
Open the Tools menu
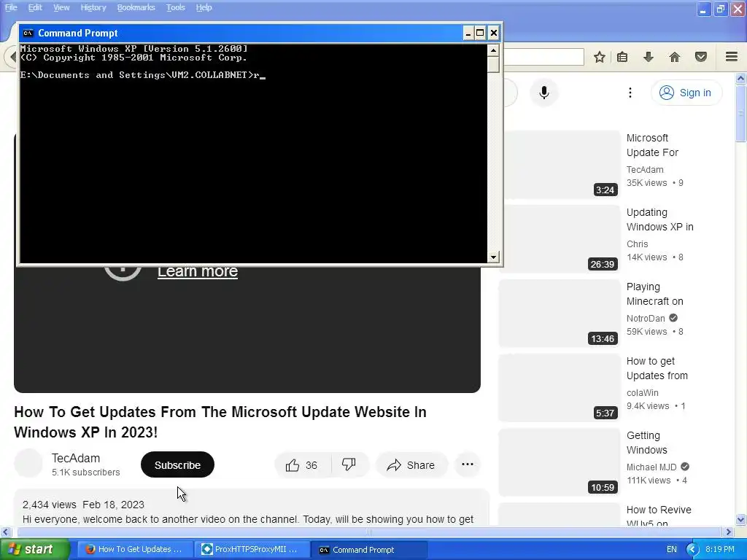[x=175, y=7]
